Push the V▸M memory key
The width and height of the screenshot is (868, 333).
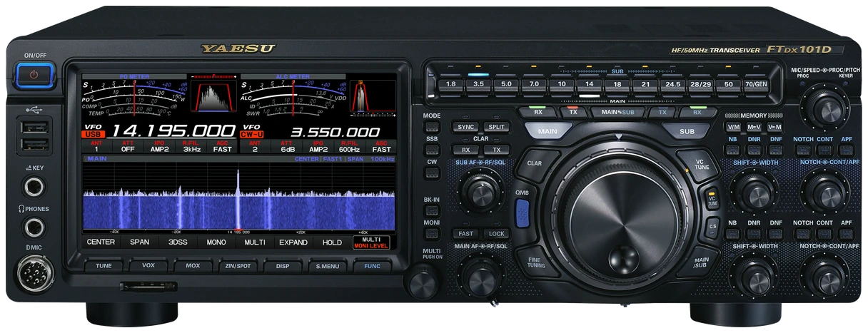click(x=774, y=126)
